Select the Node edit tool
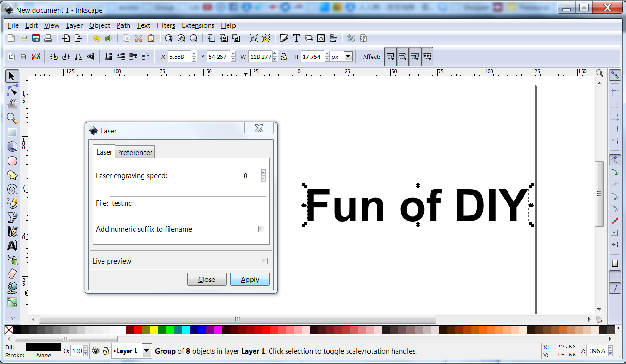Viewport: 626px width, 364px height. tap(12, 90)
